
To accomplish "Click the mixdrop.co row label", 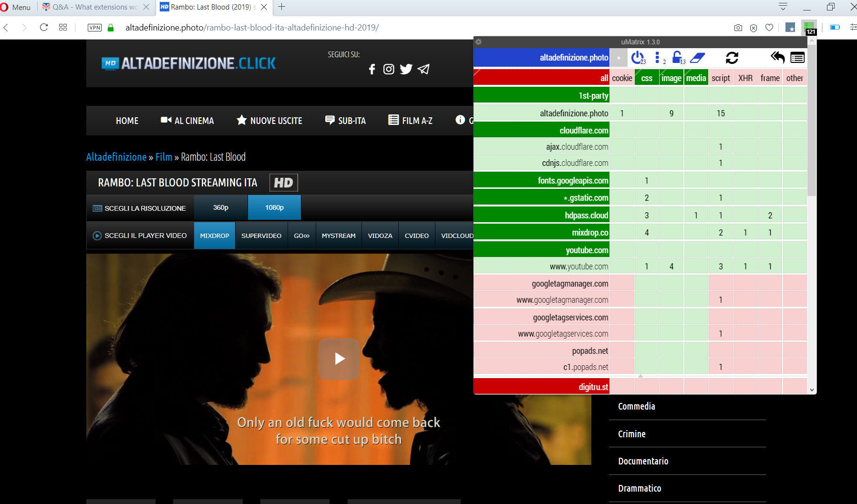I will click(x=541, y=232).
